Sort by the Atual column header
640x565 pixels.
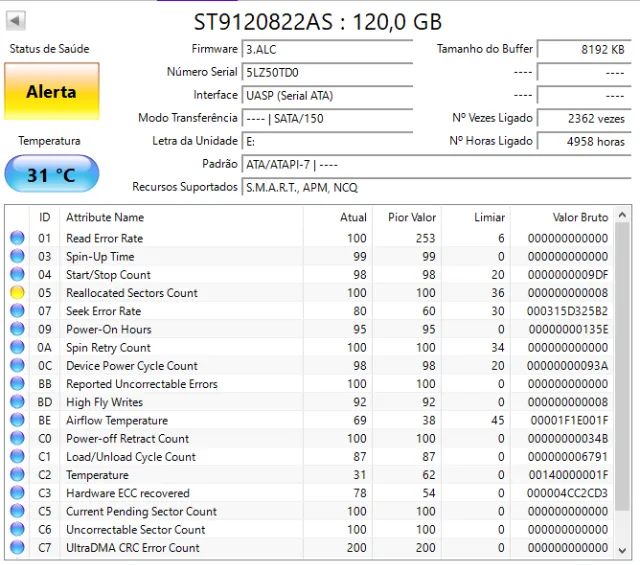(338, 217)
